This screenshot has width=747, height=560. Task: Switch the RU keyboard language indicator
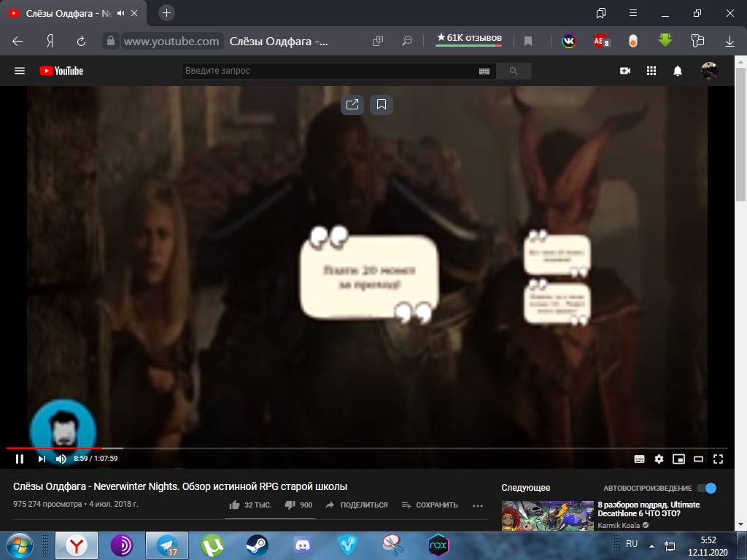[632, 544]
